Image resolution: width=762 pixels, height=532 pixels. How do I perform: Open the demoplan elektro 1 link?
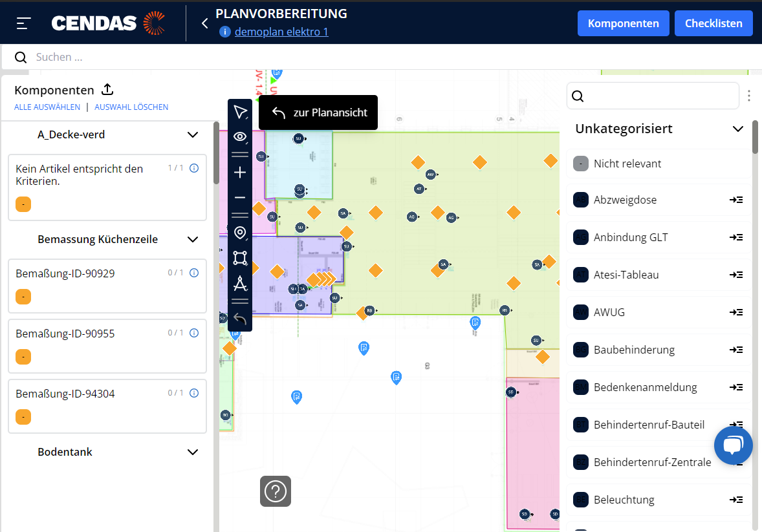[x=281, y=32]
